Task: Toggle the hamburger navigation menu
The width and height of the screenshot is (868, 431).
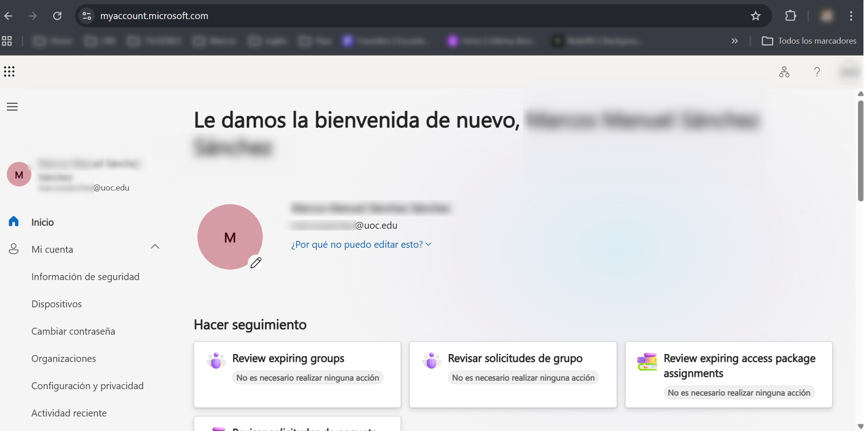Action: [x=12, y=107]
